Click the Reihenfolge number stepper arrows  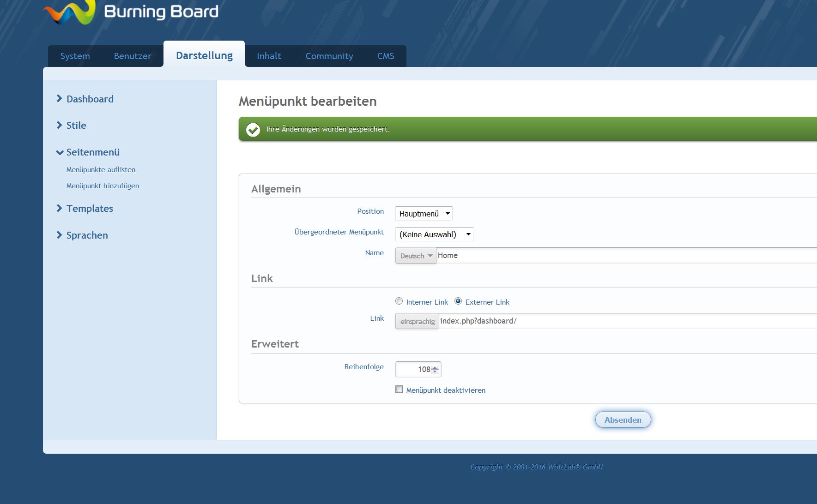click(x=435, y=369)
